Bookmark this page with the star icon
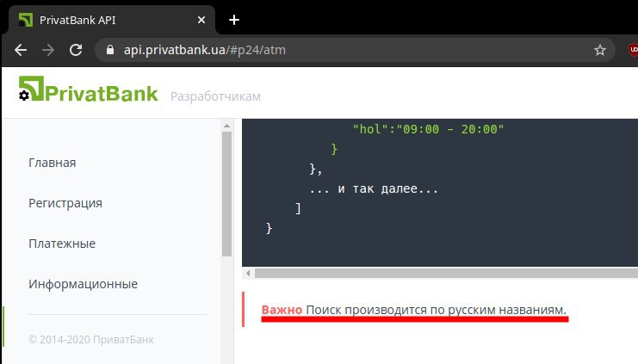Image resolution: width=638 pixels, height=364 pixels. (600, 50)
